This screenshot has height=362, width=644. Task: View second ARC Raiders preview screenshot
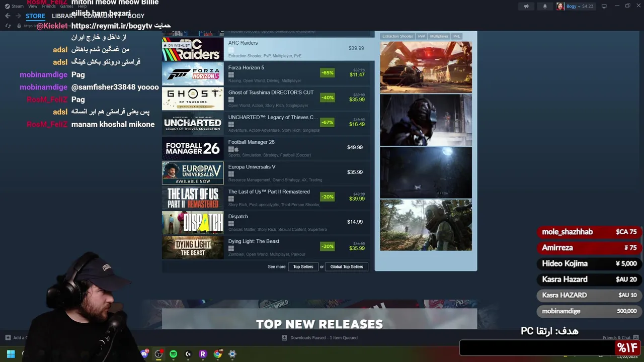click(426, 120)
